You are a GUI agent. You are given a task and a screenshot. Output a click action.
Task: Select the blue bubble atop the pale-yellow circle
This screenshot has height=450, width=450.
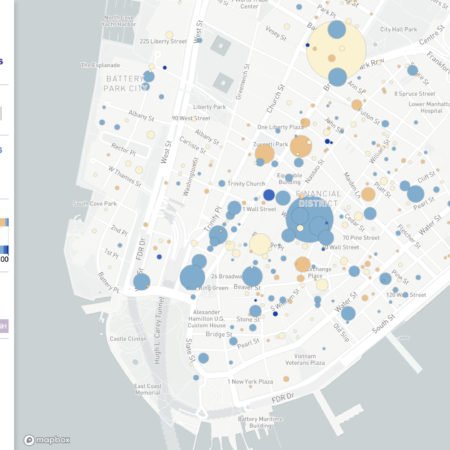pyautogui.click(x=337, y=29)
